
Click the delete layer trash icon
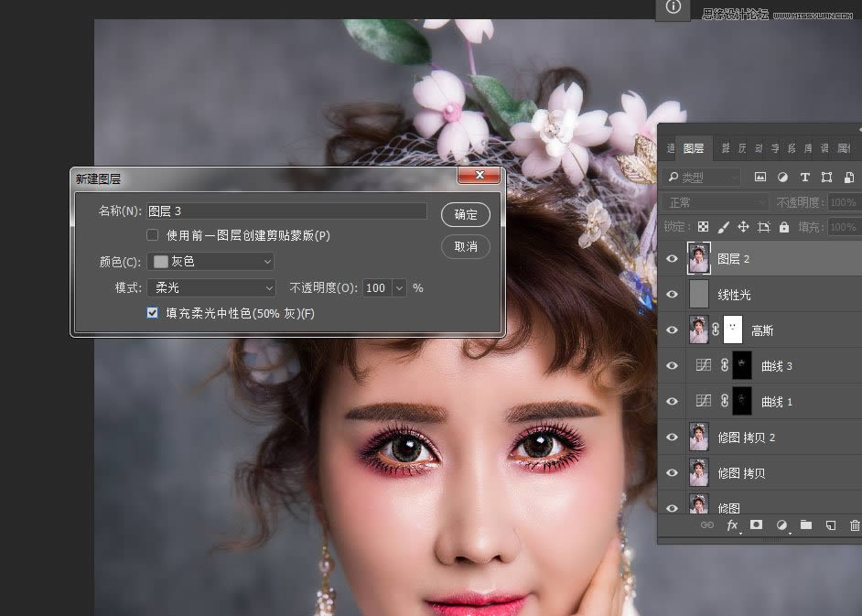click(855, 525)
